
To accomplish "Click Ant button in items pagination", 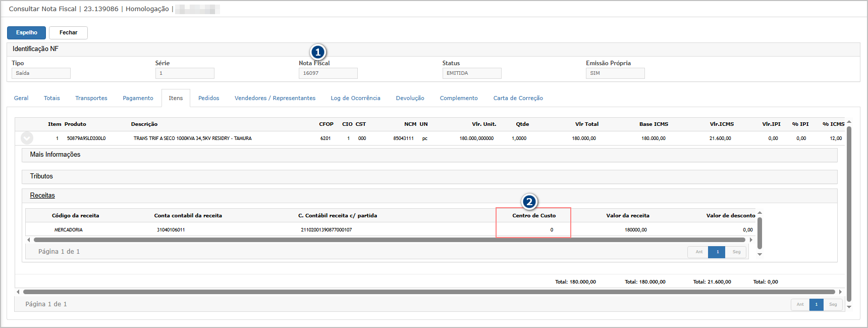I will click(x=800, y=304).
